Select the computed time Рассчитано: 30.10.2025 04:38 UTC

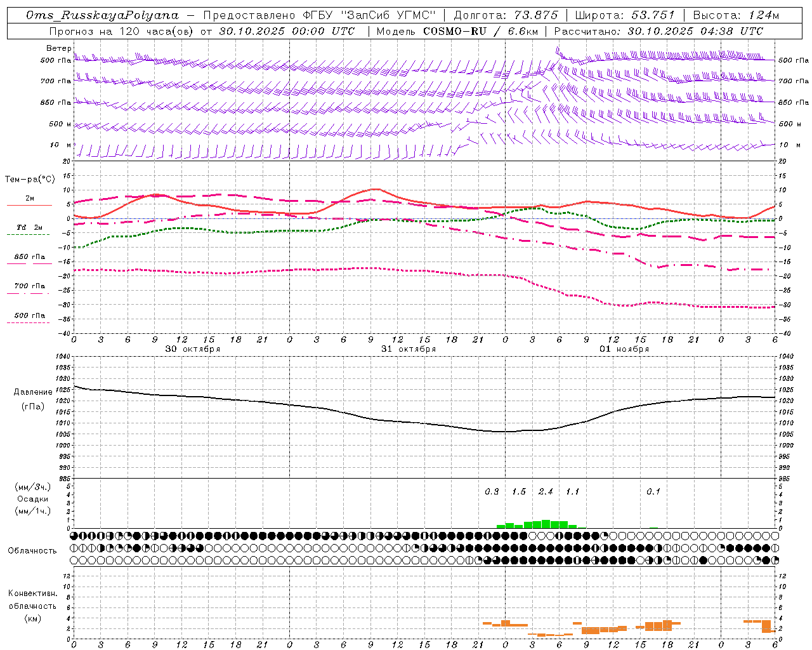click(658, 31)
